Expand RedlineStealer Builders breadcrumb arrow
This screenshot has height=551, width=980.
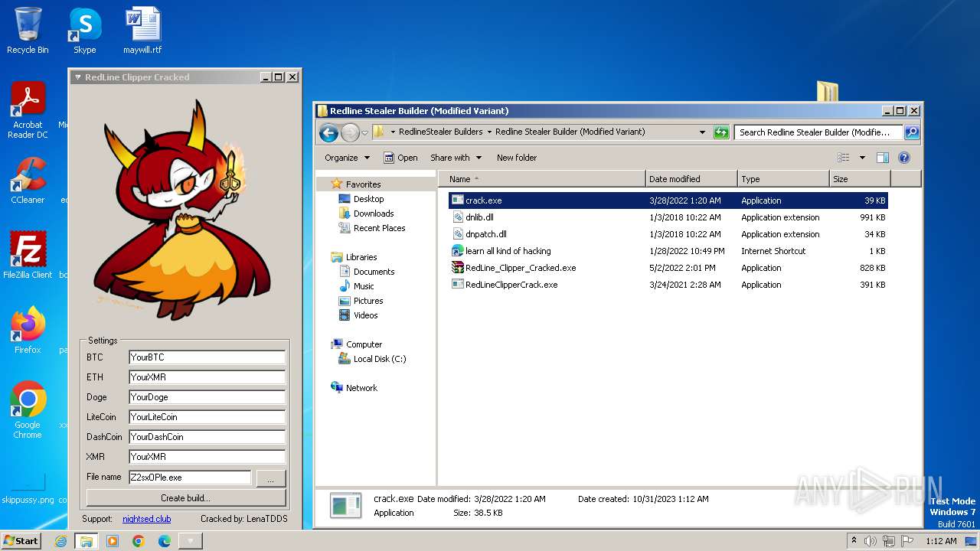[489, 132]
